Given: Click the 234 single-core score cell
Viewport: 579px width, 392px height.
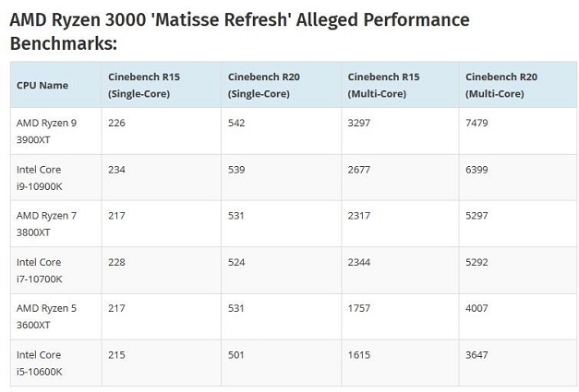Looking at the screenshot, I should 118,170.
